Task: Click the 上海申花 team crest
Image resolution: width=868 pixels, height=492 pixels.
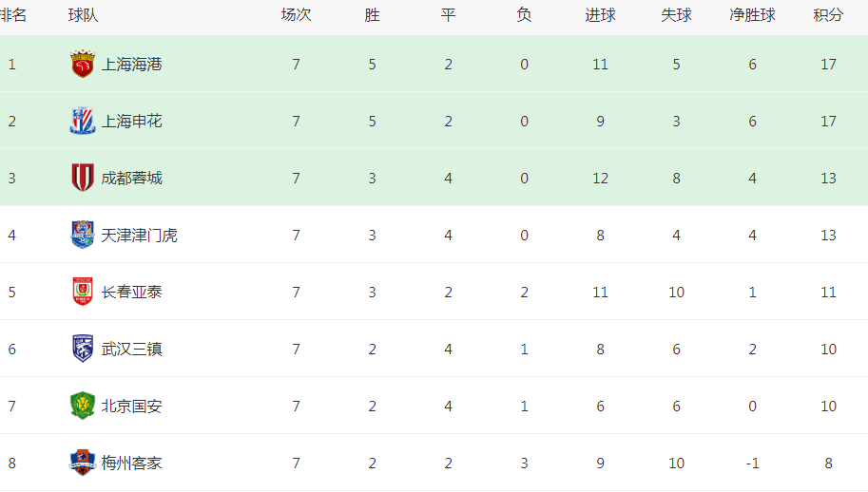Action: click(83, 121)
